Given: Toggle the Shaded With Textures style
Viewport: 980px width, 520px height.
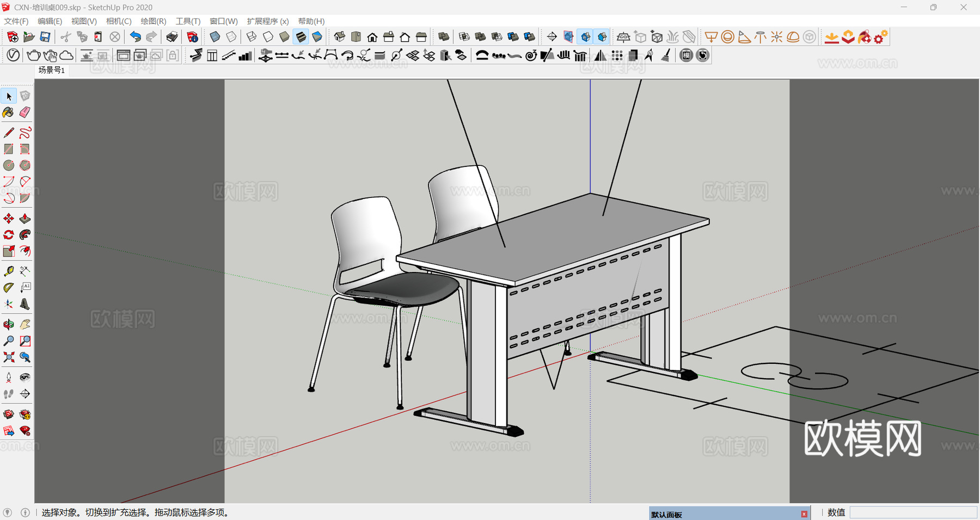Looking at the screenshot, I should pos(301,37).
